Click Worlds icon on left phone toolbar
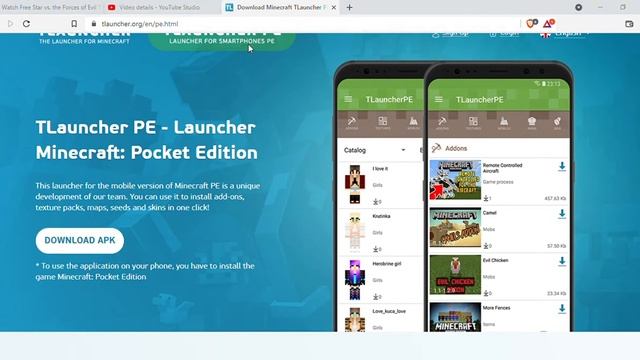 [x=413, y=123]
